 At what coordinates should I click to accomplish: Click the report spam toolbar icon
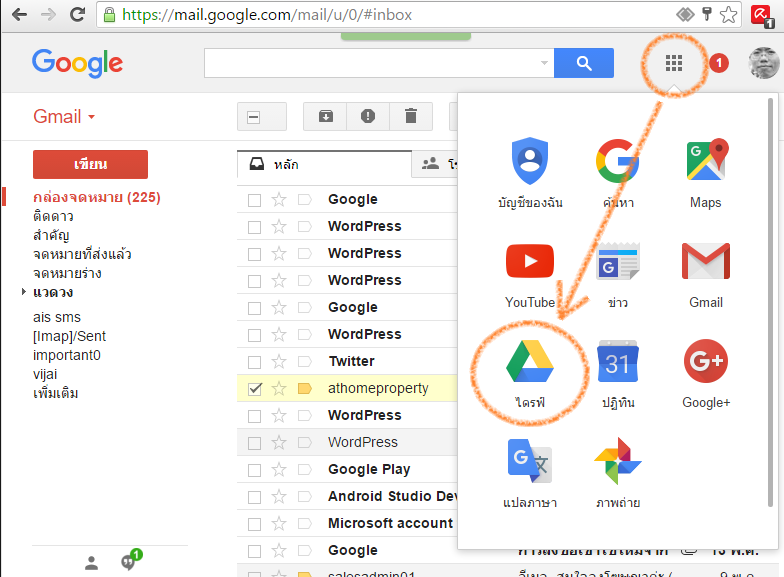(x=368, y=117)
